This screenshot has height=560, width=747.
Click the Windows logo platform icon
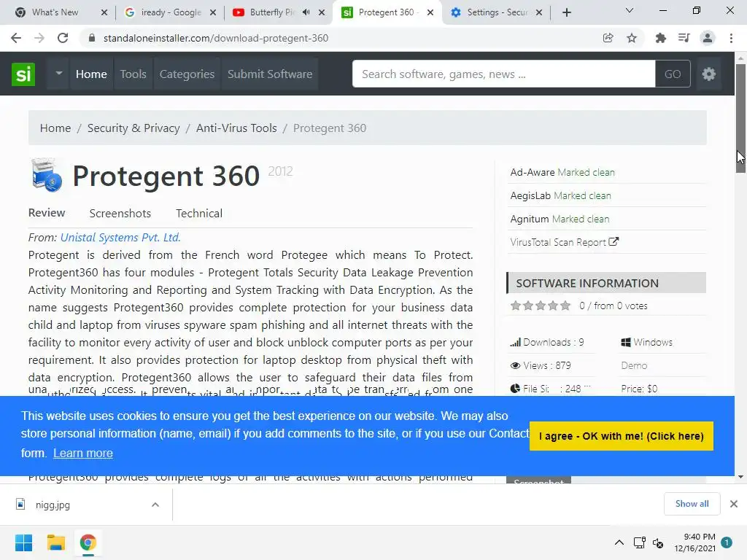coord(626,343)
